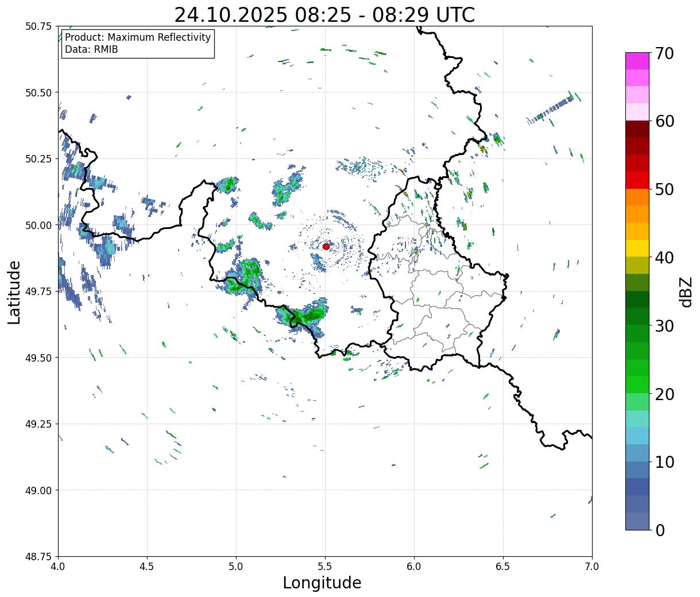Click the colorbar tick label 70
The height and width of the screenshot is (597, 700).
[664, 53]
